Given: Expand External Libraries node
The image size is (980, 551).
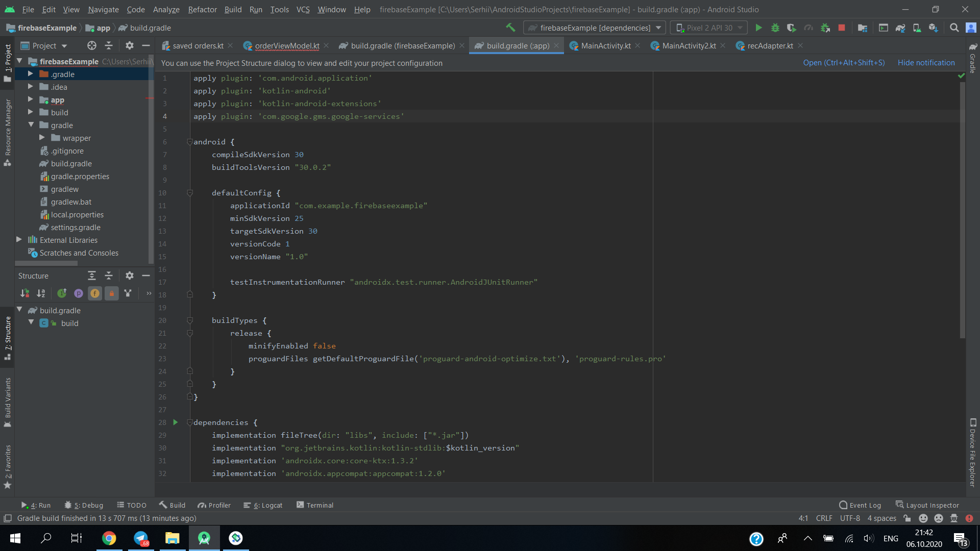Looking at the screenshot, I should point(19,240).
